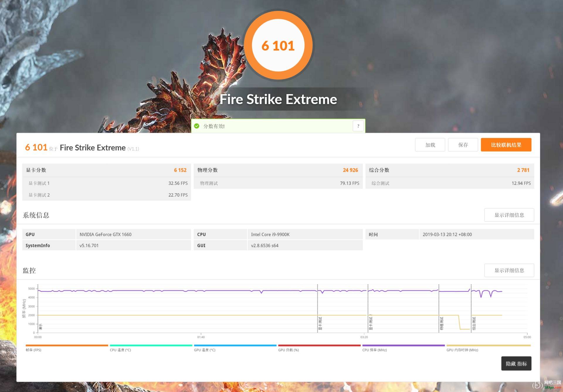
Task: Click the GUI version v2.8.6536 s64
Action: pyautogui.click(x=265, y=246)
